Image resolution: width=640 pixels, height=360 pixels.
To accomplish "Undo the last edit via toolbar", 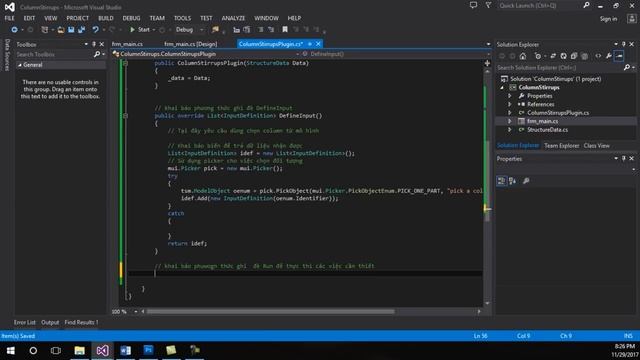I will coord(95,30).
